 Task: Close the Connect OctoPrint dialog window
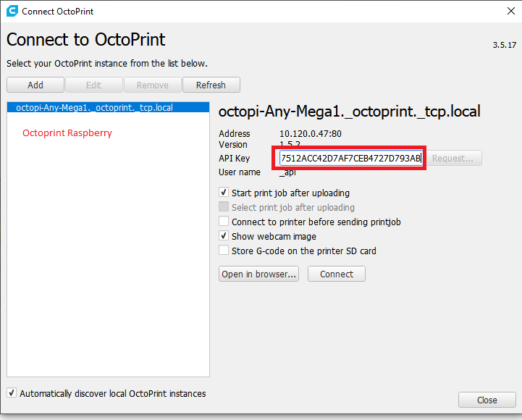[511, 11]
